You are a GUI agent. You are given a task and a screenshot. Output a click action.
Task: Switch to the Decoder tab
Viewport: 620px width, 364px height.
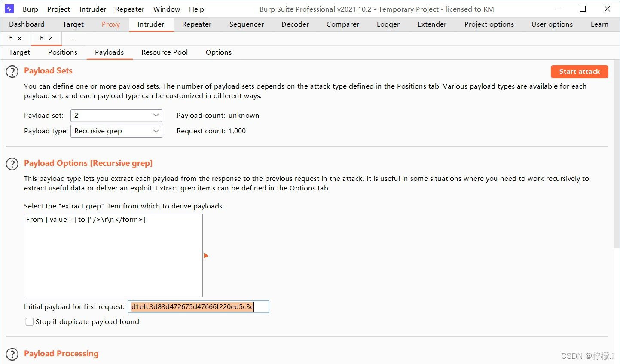[x=295, y=24]
